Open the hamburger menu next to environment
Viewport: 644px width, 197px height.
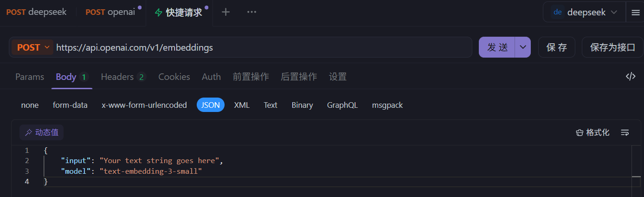point(635,13)
